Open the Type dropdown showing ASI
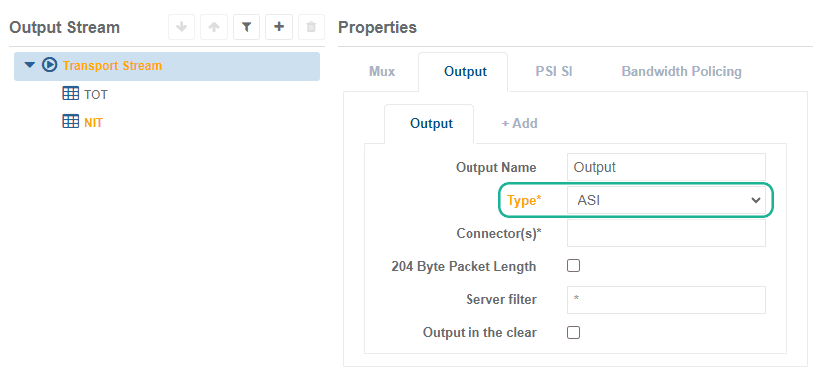 point(666,200)
